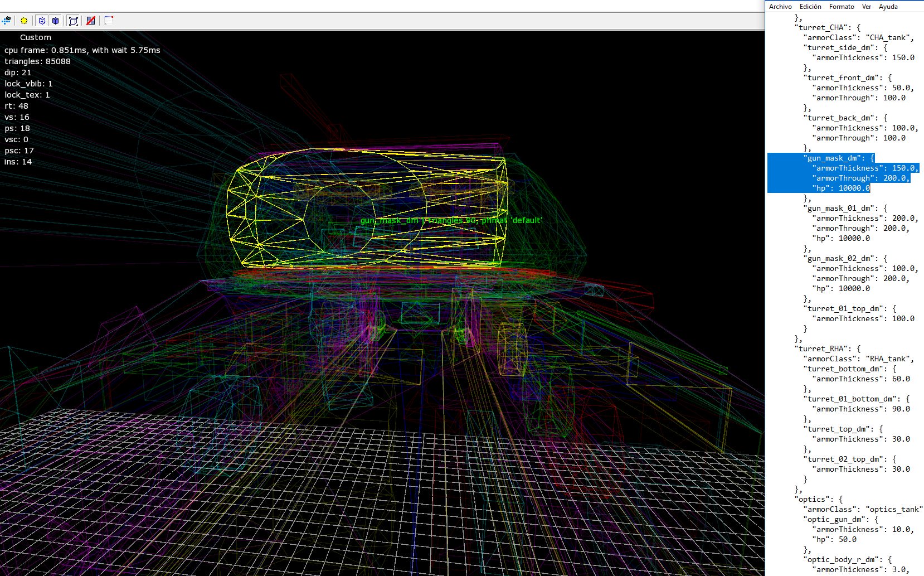
Task: Open the Ver menu in Notepad
Action: click(x=867, y=7)
